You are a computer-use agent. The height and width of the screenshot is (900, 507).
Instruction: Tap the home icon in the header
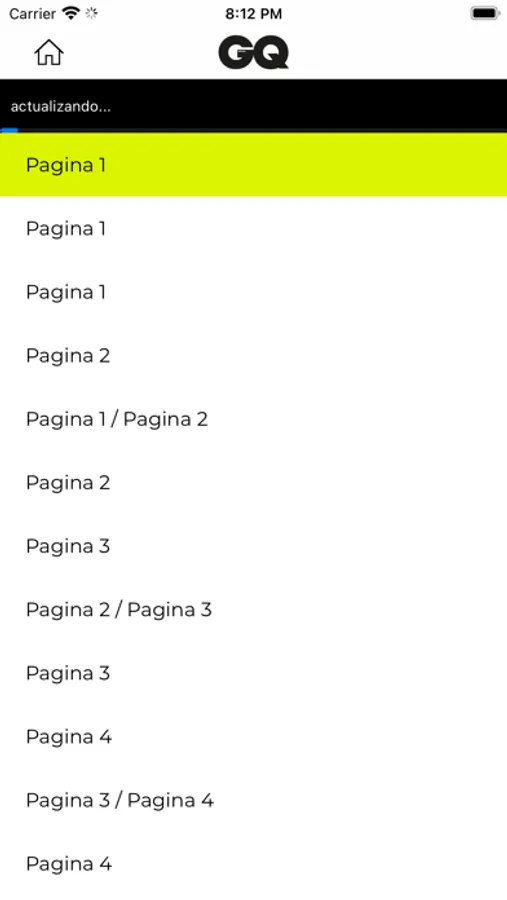click(49, 52)
